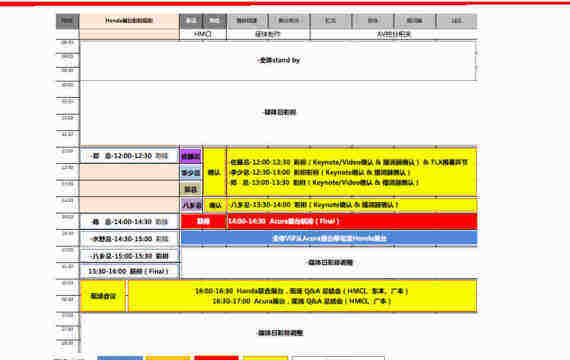Select the purple name cell beside 12:00-12:30
570x360 pixels.
pos(191,156)
